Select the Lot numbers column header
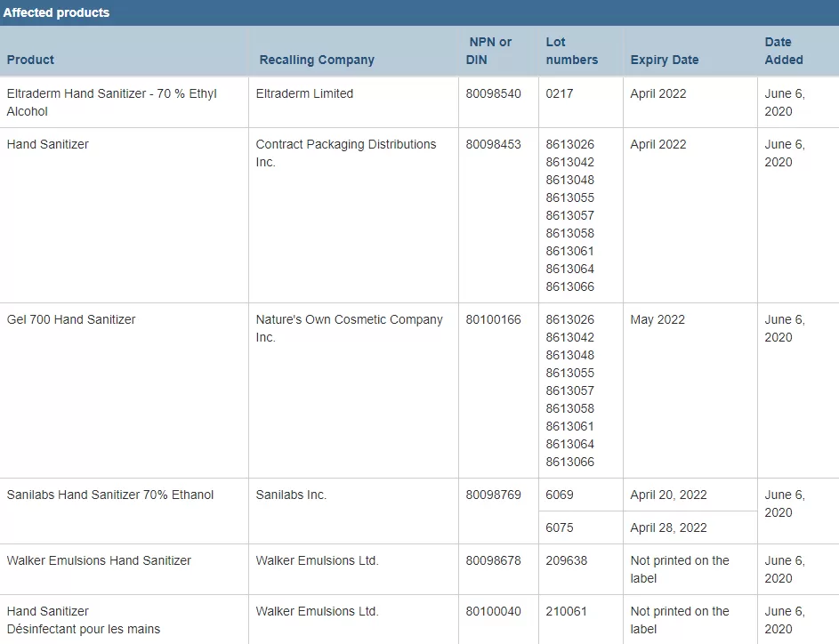This screenshot has height=644, width=839. 572,51
